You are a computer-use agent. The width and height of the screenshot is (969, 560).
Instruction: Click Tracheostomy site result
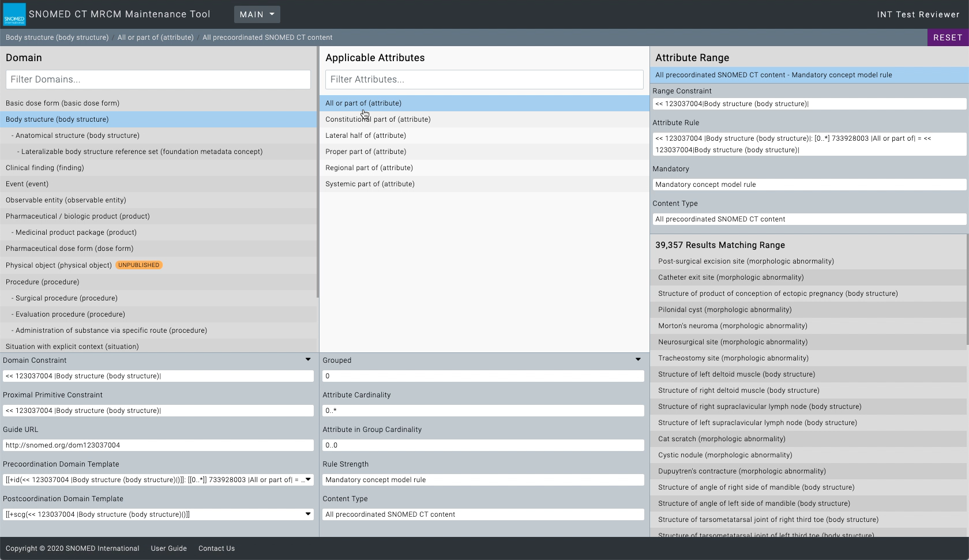(808, 358)
